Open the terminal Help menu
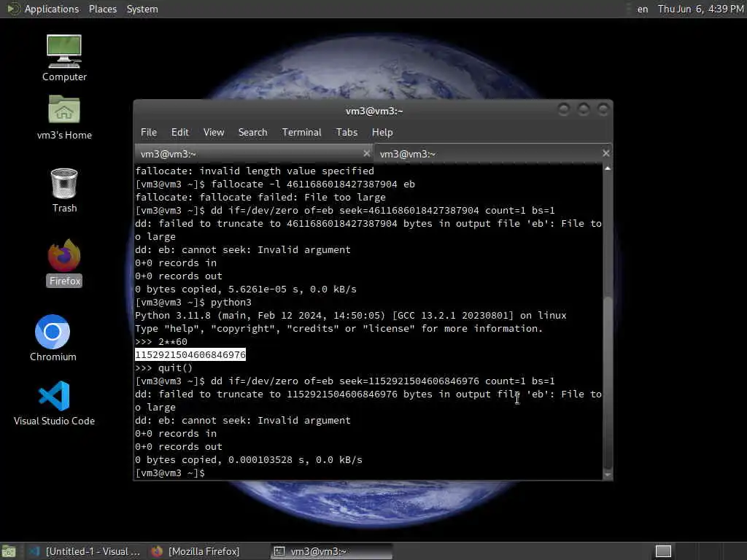This screenshot has height=560, width=747. [382, 133]
